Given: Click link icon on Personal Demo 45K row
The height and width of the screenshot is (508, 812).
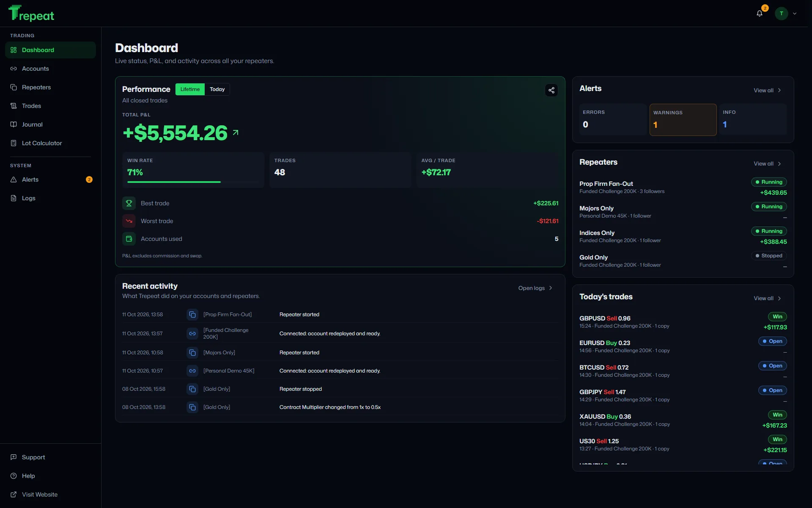Looking at the screenshot, I should (x=192, y=371).
